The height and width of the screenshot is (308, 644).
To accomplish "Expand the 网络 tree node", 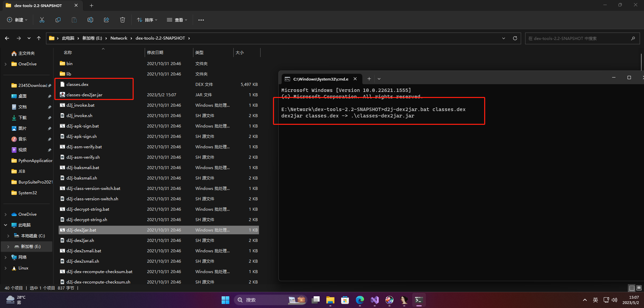I will pos(6,257).
